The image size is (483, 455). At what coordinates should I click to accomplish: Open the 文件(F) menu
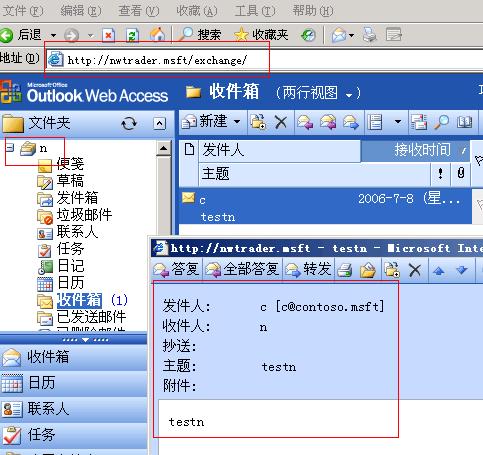tap(23, 11)
